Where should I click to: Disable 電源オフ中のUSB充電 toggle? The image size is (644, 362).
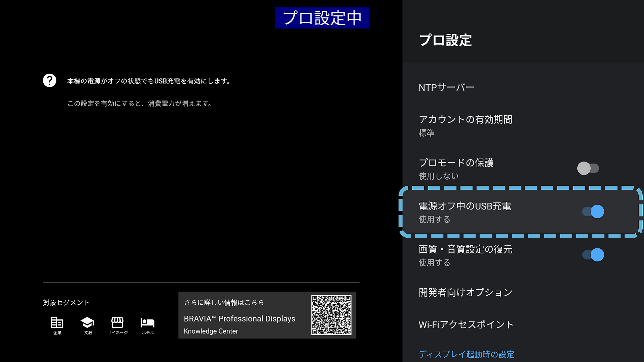(x=593, y=212)
